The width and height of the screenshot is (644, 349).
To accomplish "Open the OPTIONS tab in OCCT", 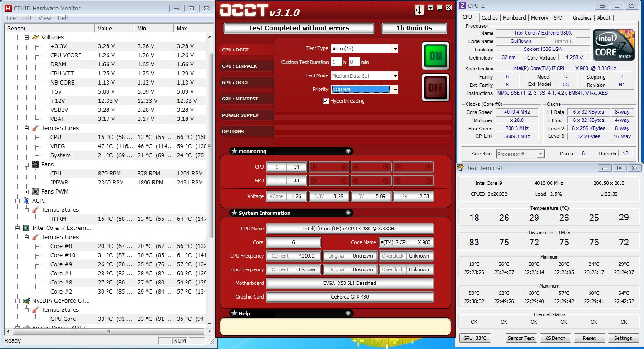I will pyautogui.click(x=247, y=132).
